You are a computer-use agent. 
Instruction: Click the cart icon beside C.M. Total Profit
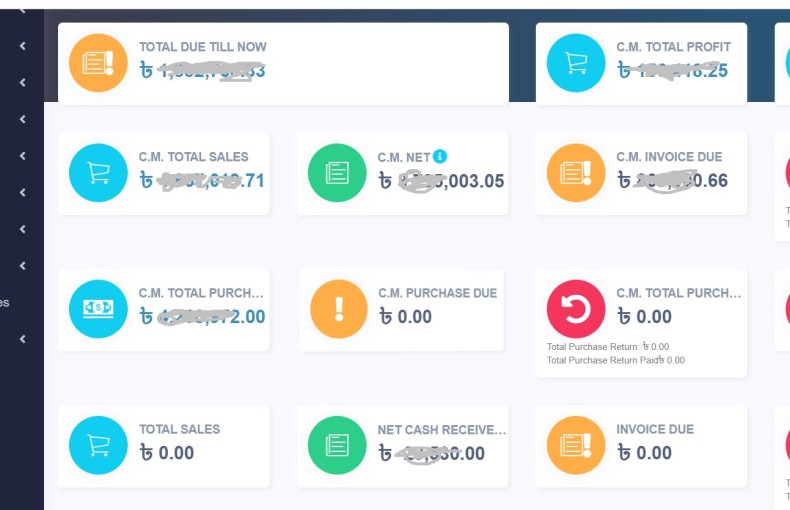576,63
